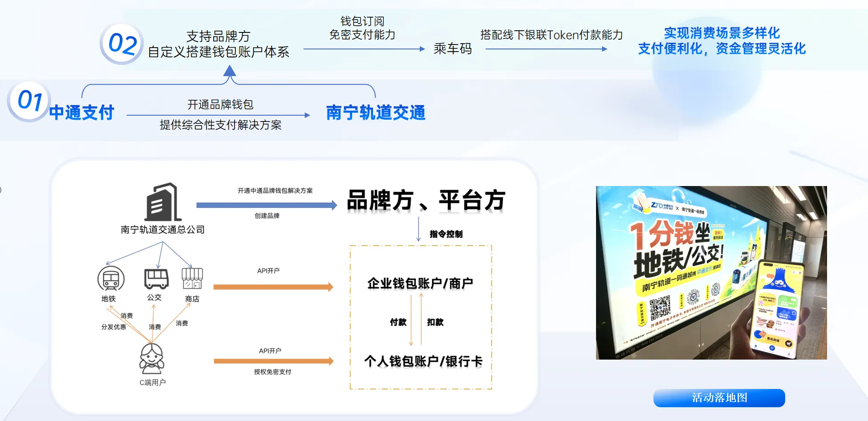Click the 企业钱包账户/商户 box label
The image size is (868, 421).
420,283
